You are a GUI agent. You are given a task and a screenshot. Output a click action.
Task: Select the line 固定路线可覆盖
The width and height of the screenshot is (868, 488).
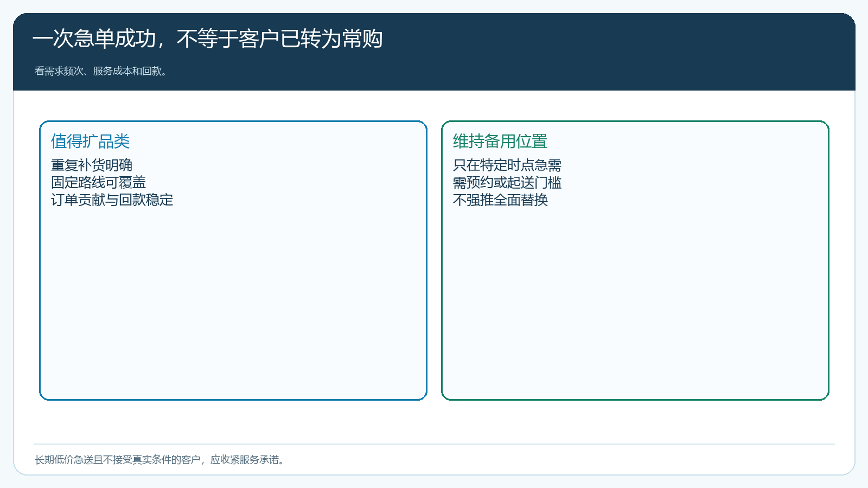99,182
